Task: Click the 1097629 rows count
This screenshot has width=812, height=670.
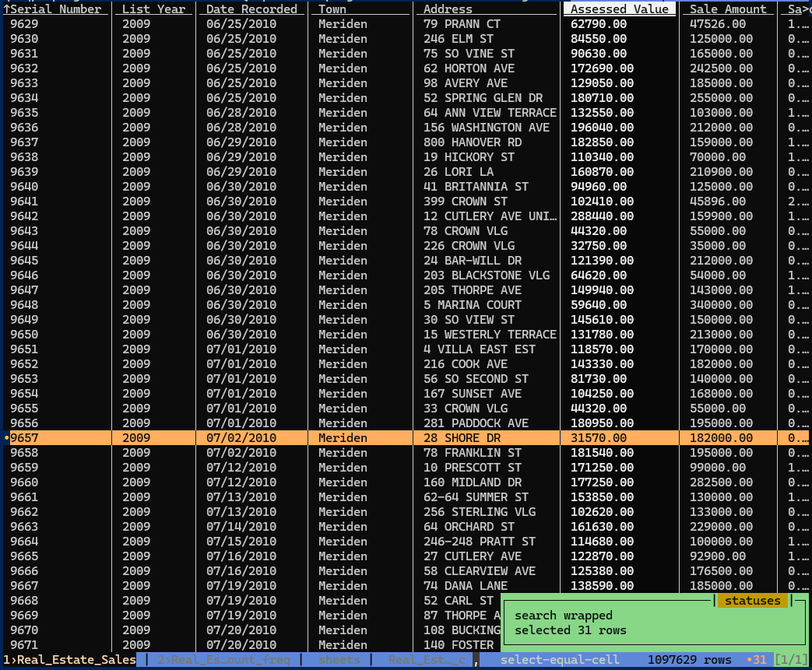Action: (689, 660)
